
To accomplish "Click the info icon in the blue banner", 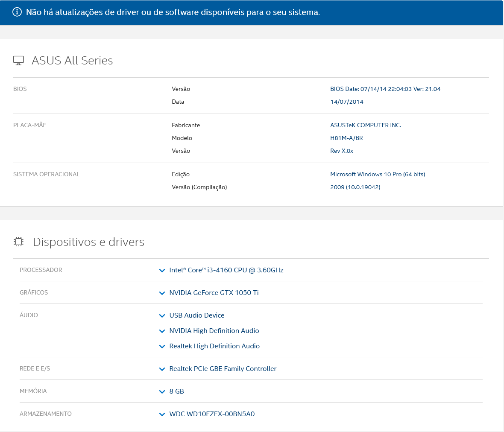I will click(17, 12).
